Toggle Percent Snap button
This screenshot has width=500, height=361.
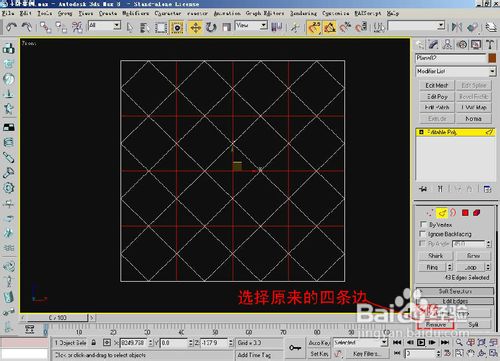tap(346, 27)
